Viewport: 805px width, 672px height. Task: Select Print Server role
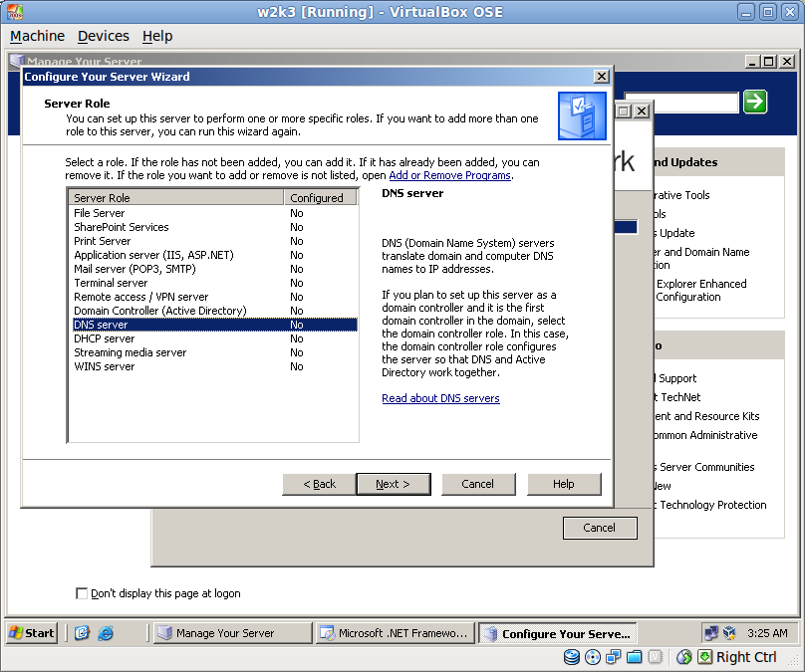pos(214,241)
